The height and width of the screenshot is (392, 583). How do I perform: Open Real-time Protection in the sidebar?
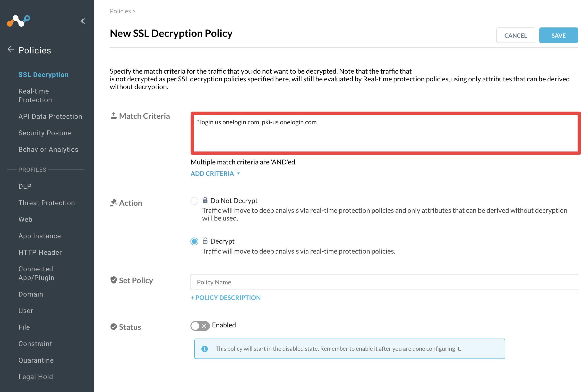[35, 95]
